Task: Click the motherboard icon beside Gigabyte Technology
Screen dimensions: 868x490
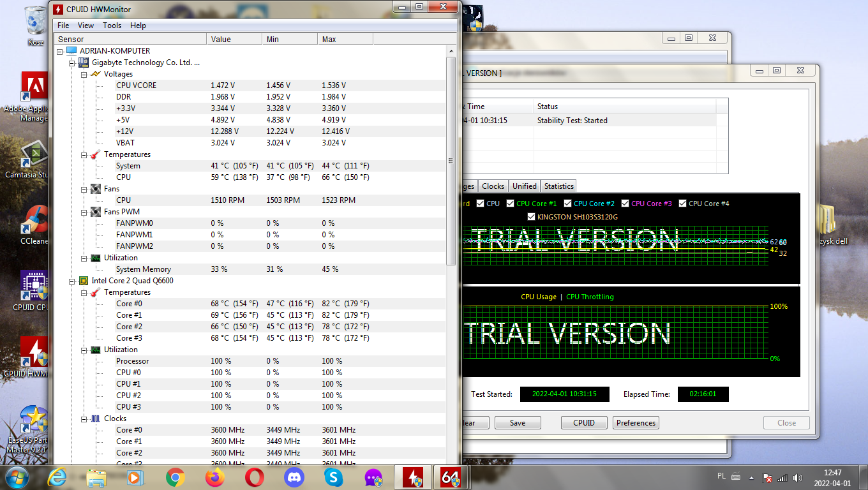Action: pos(83,63)
